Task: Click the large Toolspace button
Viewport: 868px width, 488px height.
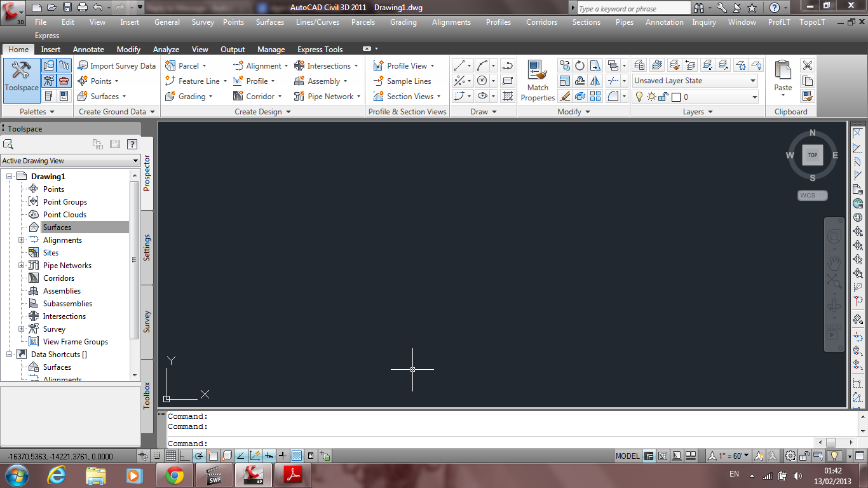Action: 22,81
